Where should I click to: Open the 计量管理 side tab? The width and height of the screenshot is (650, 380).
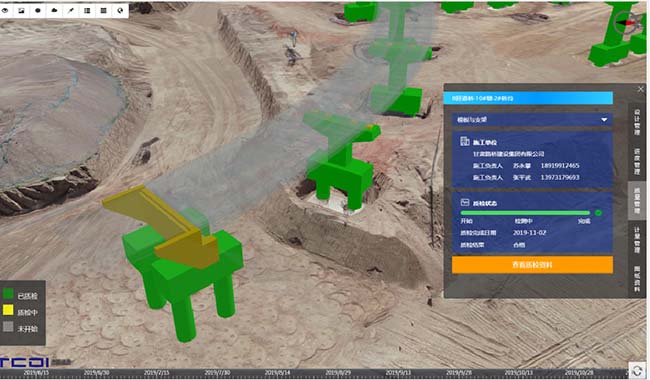pyautogui.click(x=637, y=240)
